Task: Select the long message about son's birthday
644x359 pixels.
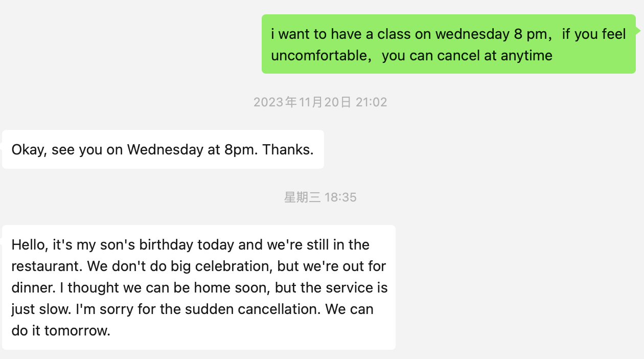Action: (x=198, y=287)
